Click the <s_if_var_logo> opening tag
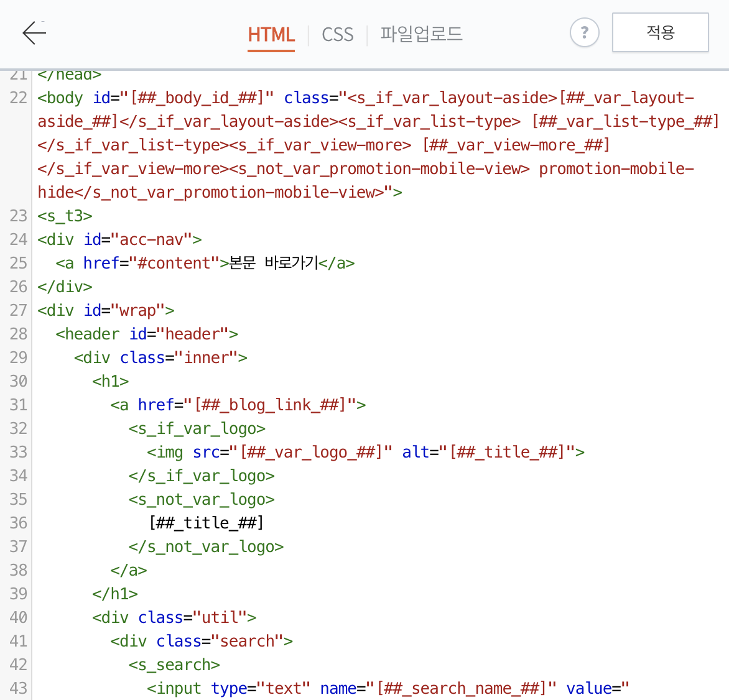This screenshot has height=700, width=729. tap(197, 429)
